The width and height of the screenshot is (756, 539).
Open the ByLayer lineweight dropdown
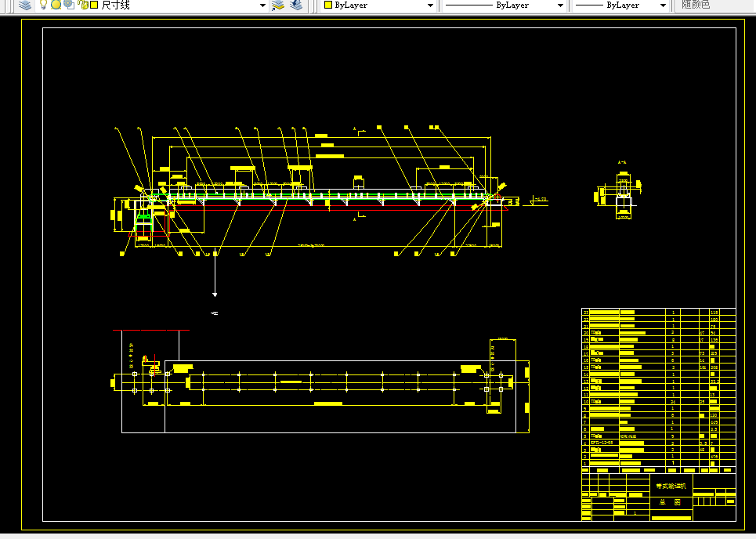click(663, 5)
